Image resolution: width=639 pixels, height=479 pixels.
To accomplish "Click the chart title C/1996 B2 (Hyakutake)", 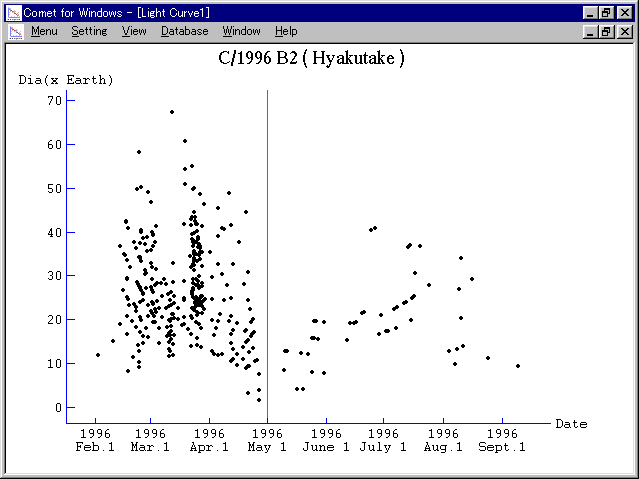I will pyautogui.click(x=311, y=58).
